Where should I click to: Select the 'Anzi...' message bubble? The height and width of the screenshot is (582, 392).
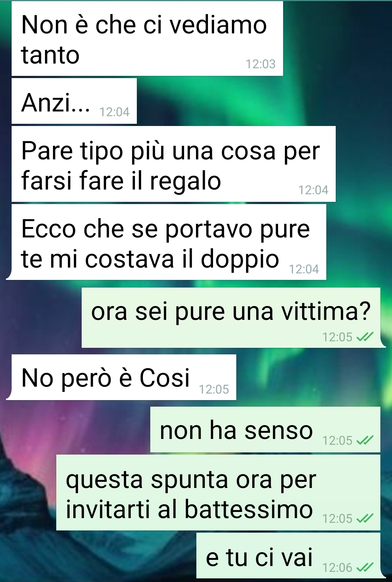coord(74,101)
